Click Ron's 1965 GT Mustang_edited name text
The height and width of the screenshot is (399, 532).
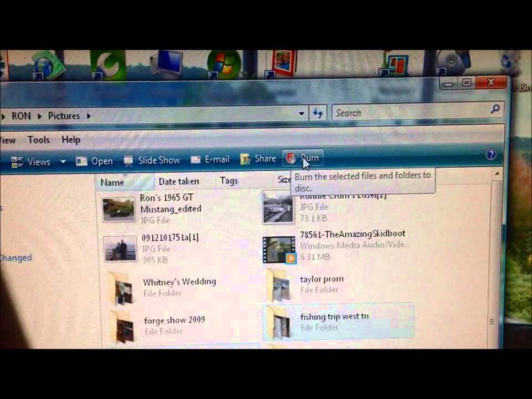click(171, 203)
